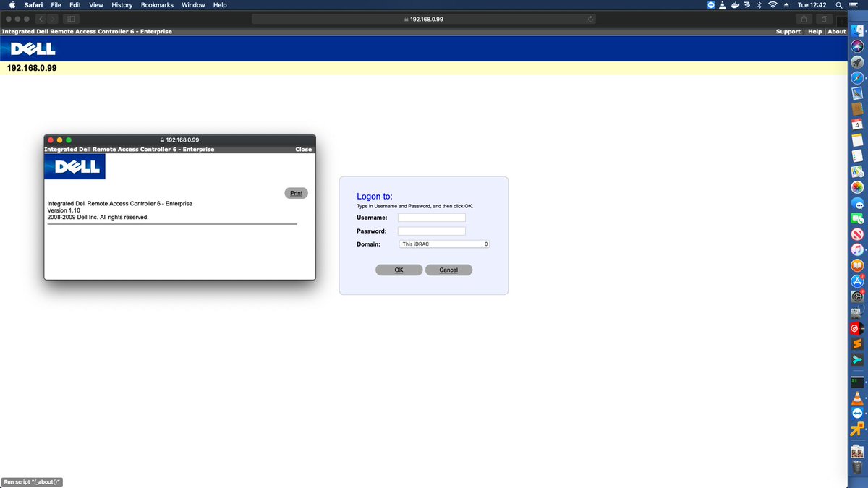
Task: Click 'Version 1.10' text in popup
Action: [x=64, y=210]
